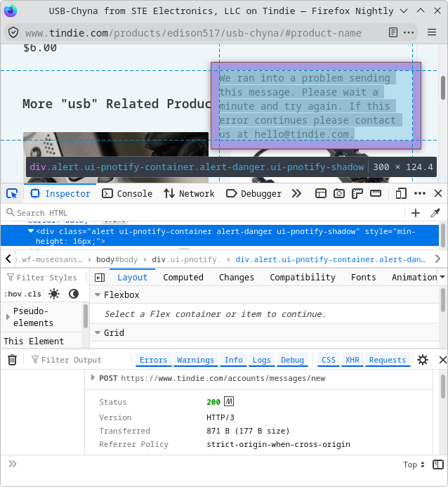
Task: Select the Layout sidebar tab
Action: click(x=132, y=278)
